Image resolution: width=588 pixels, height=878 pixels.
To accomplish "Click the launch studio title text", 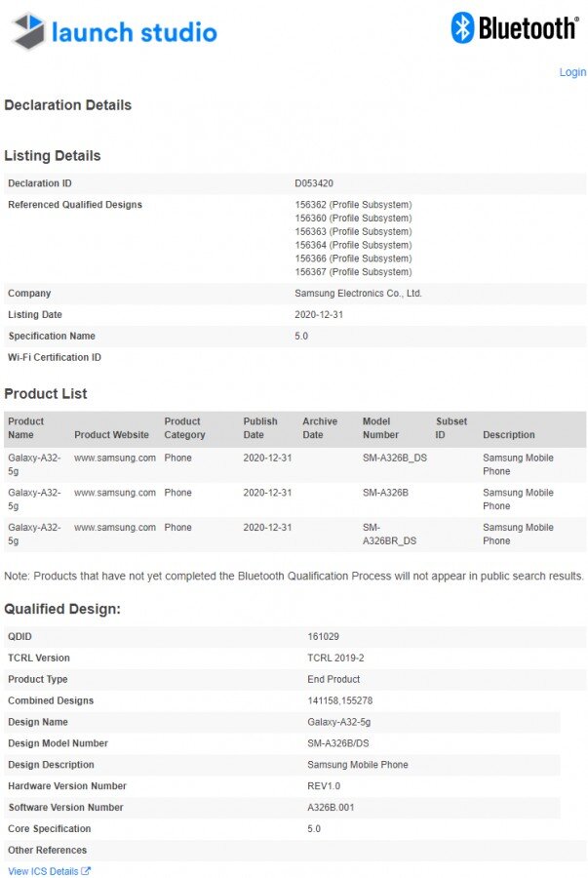I will coord(135,32).
